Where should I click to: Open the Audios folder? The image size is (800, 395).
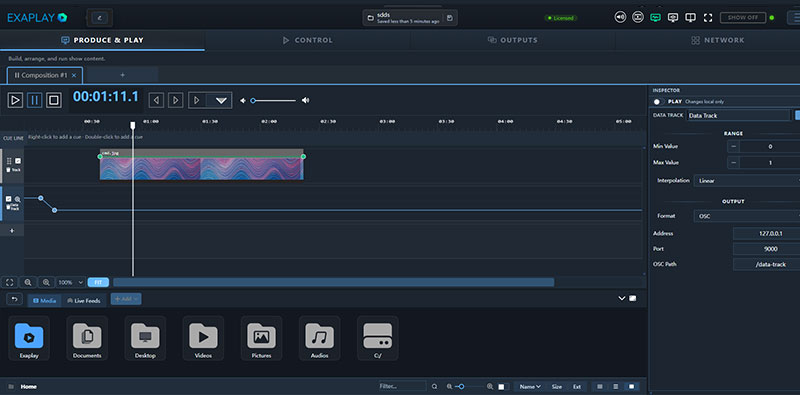click(x=319, y=338)
